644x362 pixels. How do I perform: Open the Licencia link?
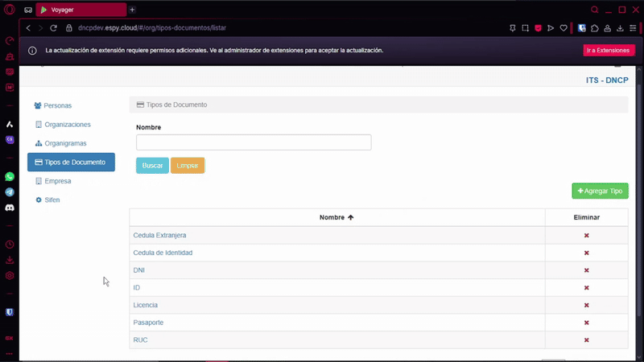[146, 305]
